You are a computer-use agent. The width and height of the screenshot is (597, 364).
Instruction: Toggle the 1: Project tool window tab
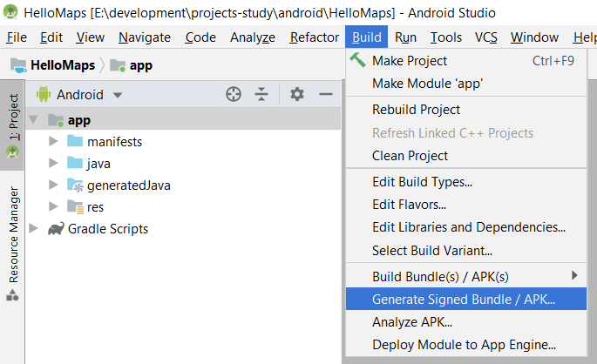click(x=12, y=125)
